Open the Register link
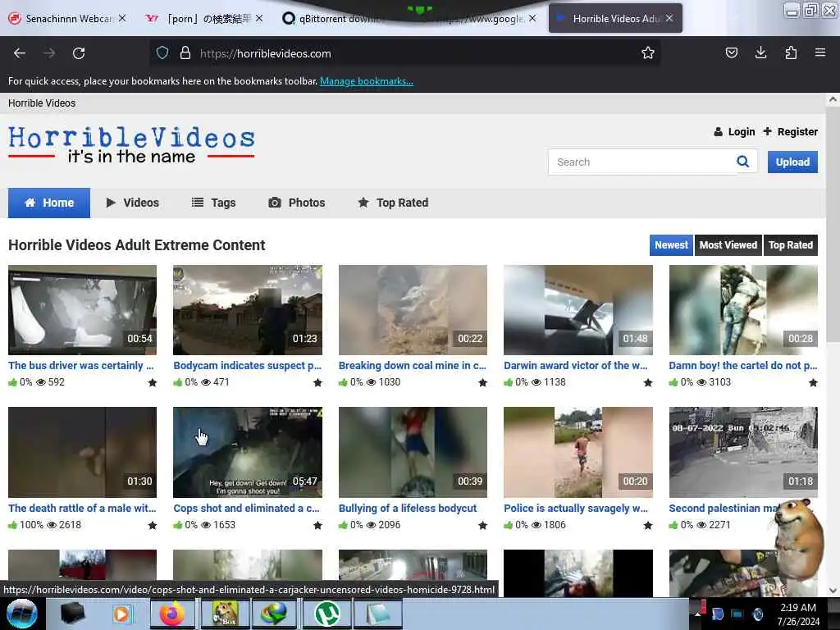The image size is (840, 630). pyautogui.click(x=790, y=132)
